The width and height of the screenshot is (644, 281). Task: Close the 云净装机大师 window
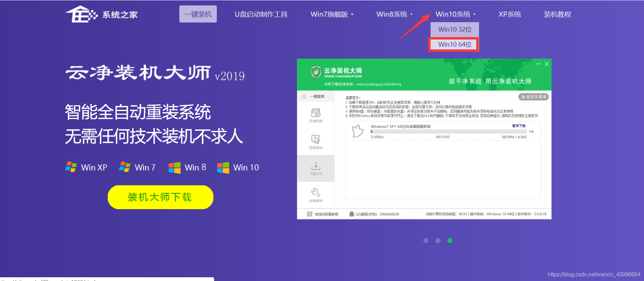(546, 64)
